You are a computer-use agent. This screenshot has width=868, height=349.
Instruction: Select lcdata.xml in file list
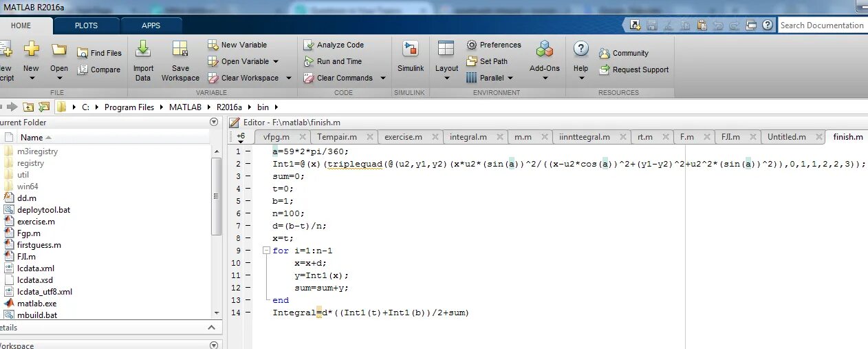pos(36,268)
